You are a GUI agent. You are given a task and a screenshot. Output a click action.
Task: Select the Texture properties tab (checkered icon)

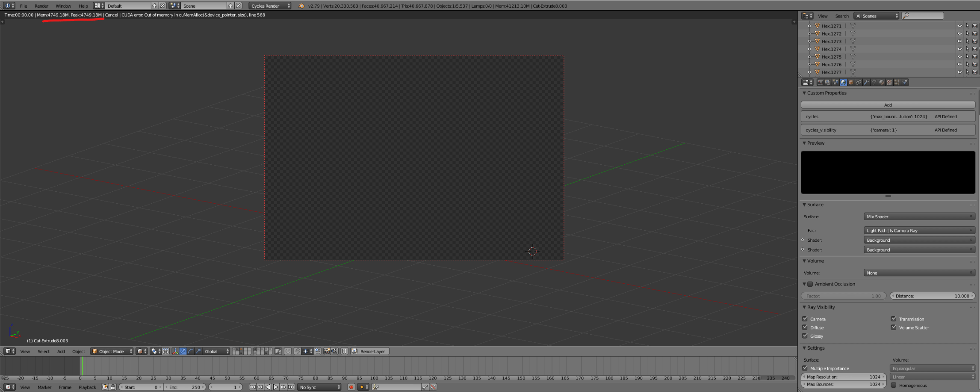coord(889,82)
